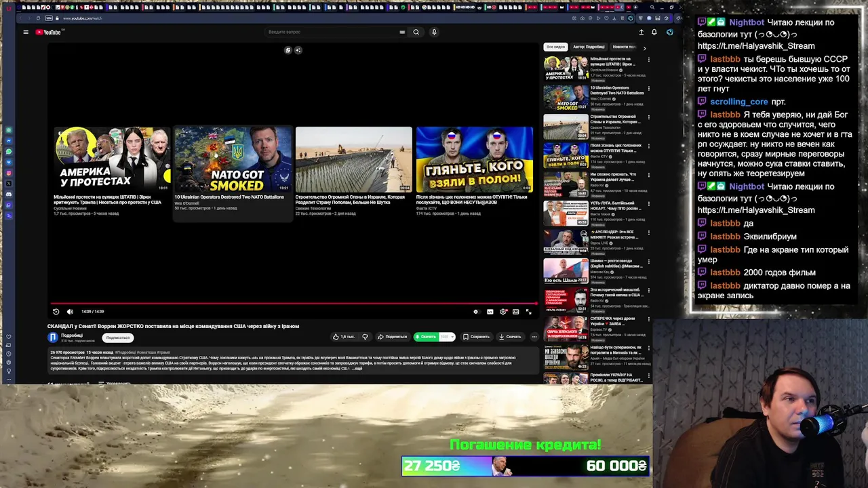The height and width of the screenshot is (488, 868).
Task: Open the player settings gear
Action: click(x=503, y=312)
